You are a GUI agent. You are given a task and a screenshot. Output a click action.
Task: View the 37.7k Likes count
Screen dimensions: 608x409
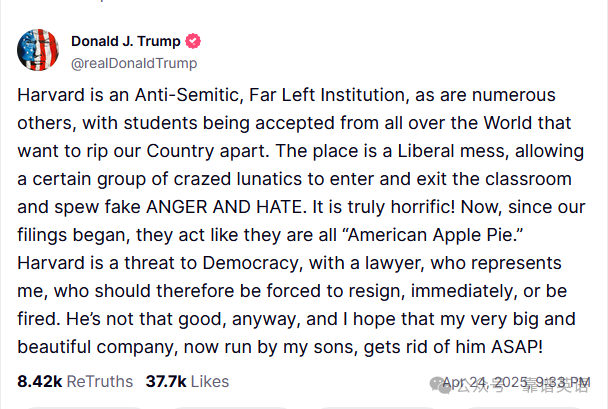(x=166, y=381)
